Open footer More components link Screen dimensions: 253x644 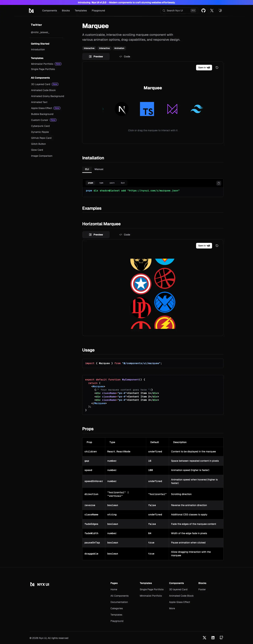coord(172,608)
